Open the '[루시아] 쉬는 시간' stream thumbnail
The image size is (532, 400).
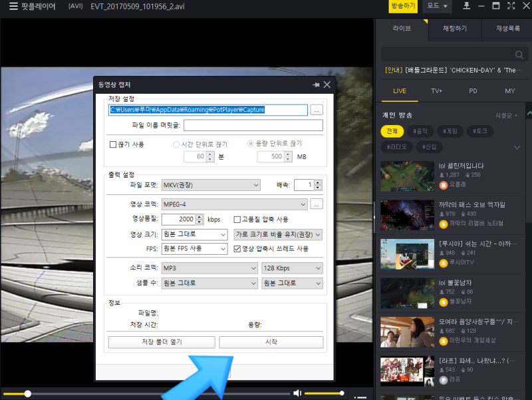(407, 254)
